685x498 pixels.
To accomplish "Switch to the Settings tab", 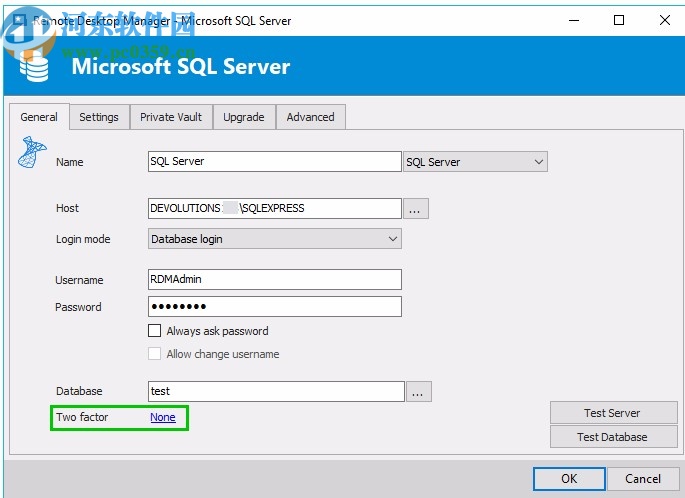I will 99,117.
